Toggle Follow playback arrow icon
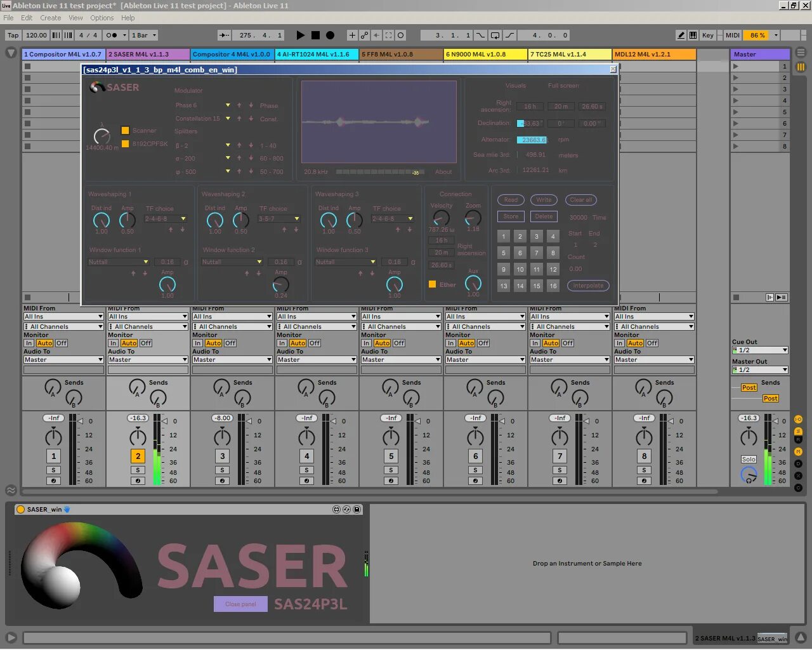The image size is (812, 650). tap(225, 36)
